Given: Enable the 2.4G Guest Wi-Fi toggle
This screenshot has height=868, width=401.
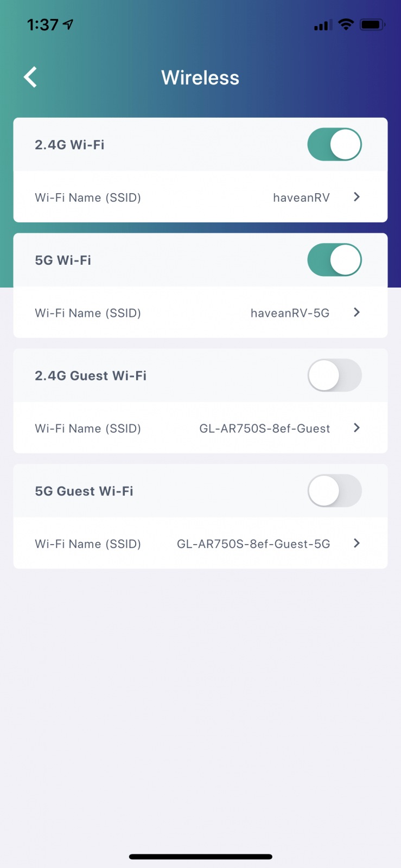Looking at the screenshot, I should click(x=334, y=375).
